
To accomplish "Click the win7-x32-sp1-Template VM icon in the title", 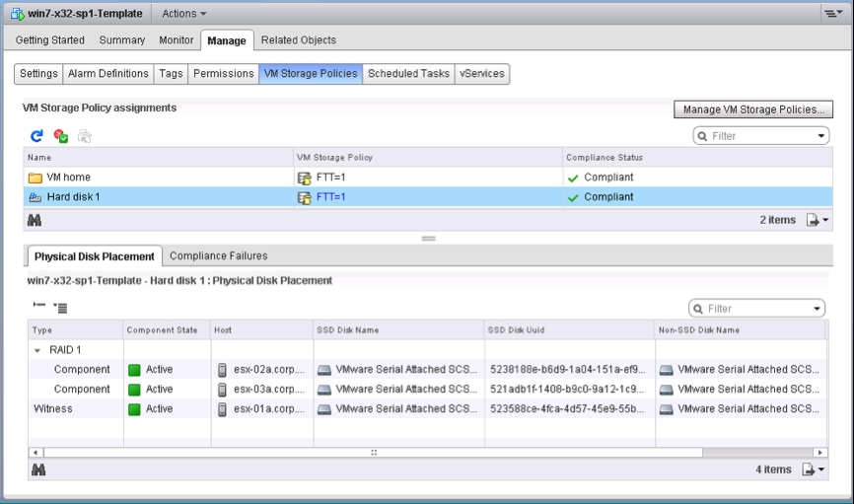I will (18, 14).
